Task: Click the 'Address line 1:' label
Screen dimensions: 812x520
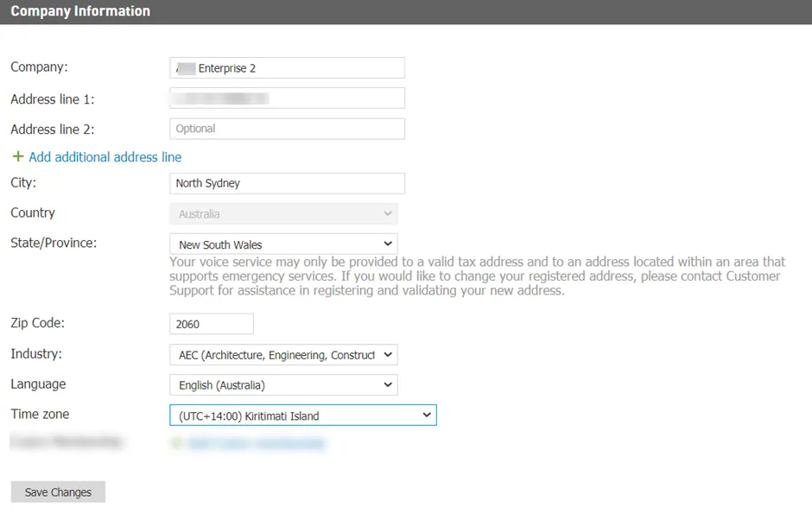Action: (x=53, y=99)
